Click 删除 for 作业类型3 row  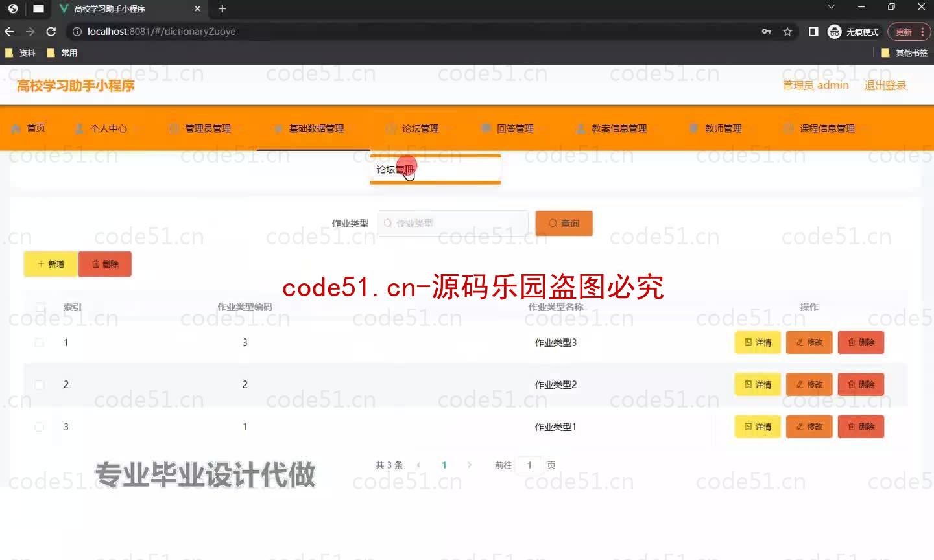pos(861,342)
